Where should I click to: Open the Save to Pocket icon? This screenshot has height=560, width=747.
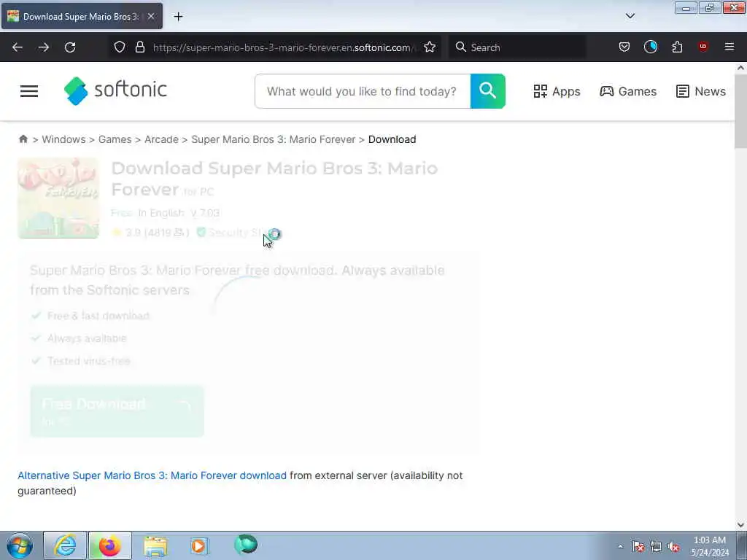click(624, 47)
